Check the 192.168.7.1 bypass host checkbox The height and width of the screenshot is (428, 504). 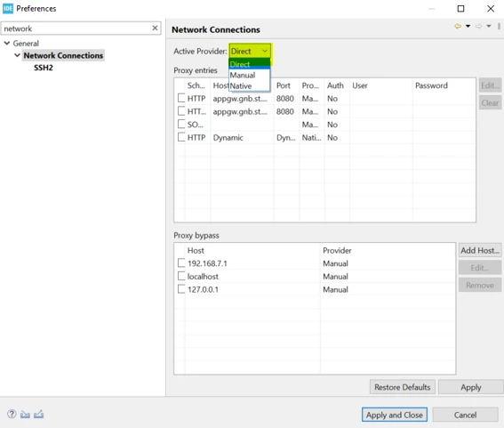181,262
